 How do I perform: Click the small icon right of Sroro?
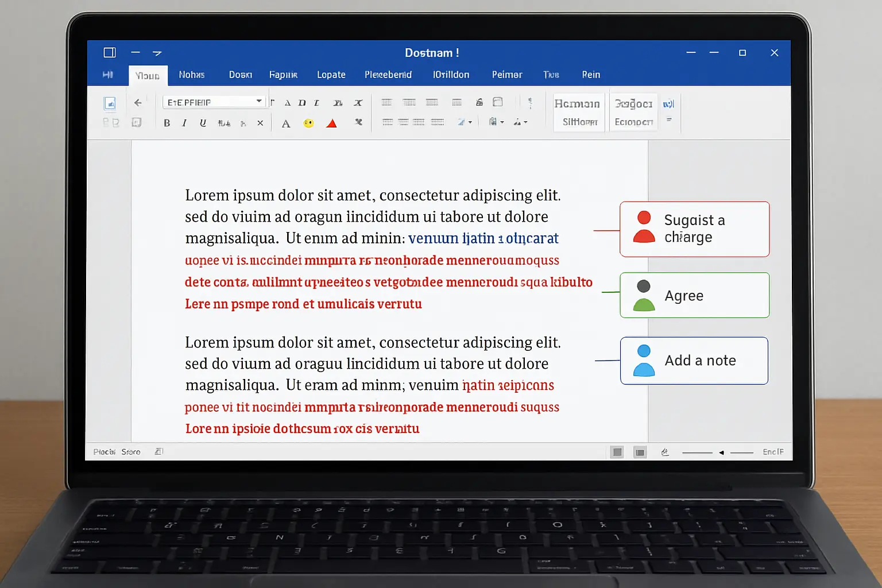coord(159,452)
